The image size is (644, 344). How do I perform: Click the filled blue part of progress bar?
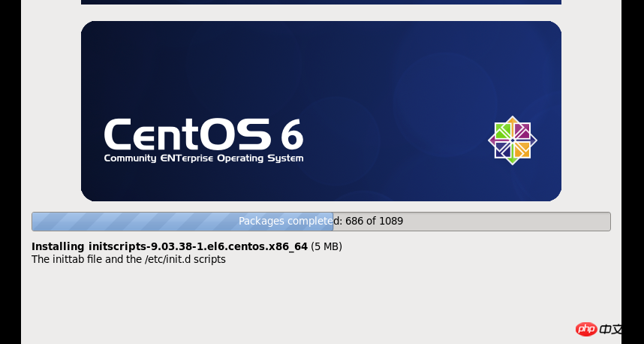135,222
